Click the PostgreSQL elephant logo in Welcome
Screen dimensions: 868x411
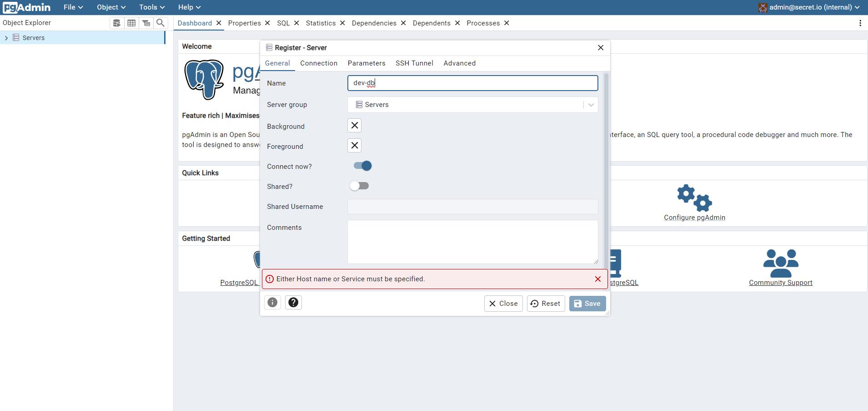(204, 80)
